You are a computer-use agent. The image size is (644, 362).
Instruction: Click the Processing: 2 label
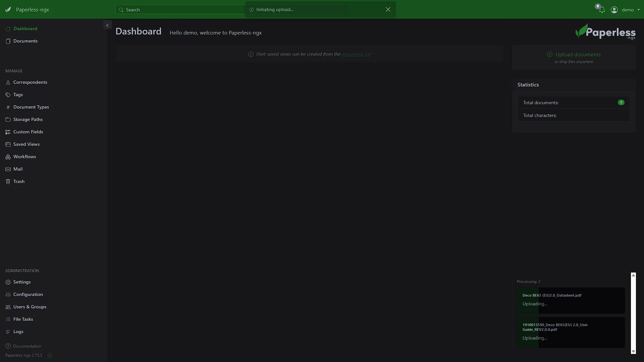pyautogui.click(x=528, y=282)
